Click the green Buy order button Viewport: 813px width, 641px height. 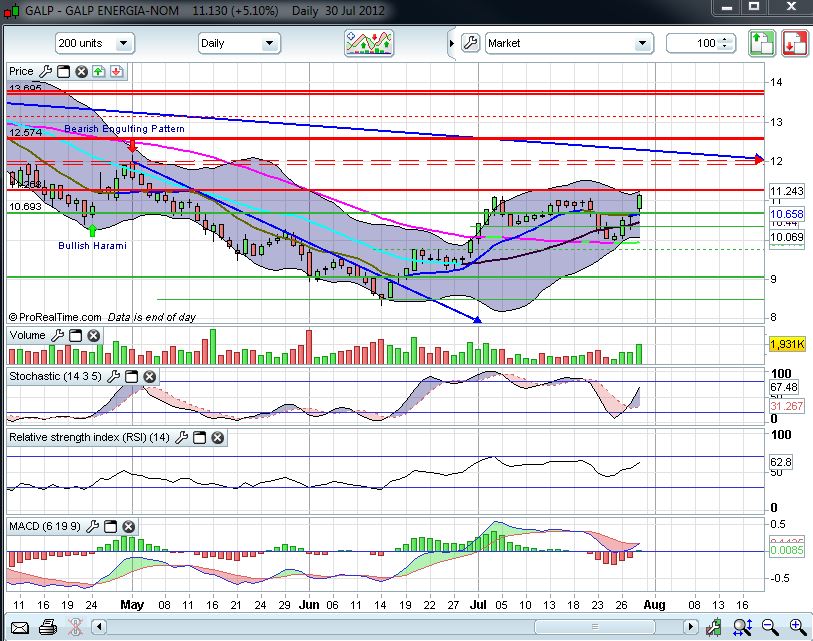click(761, 44)
